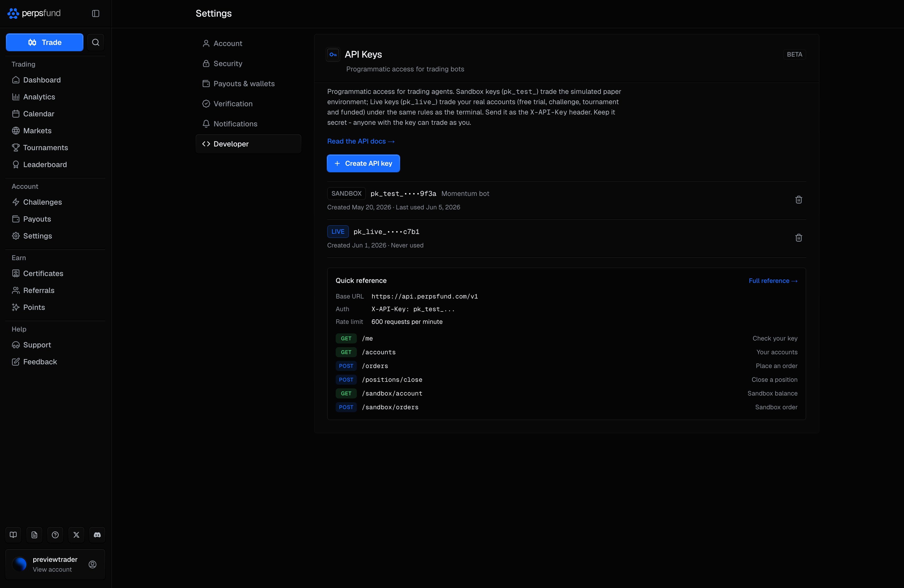Delete the pk_live key via trash icon
The image size is (904, 588).
(x=799, y=238)
